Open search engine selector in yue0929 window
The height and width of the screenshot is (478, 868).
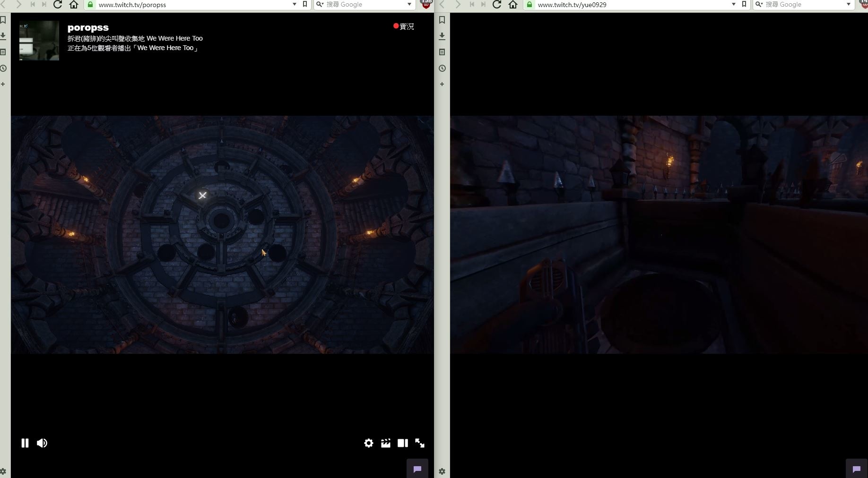759,5
